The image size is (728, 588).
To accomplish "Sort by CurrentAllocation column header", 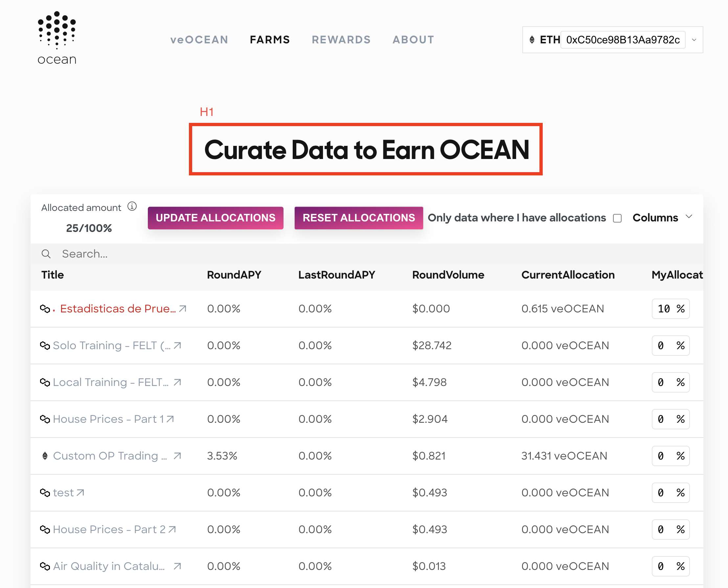I will [568, 275].
